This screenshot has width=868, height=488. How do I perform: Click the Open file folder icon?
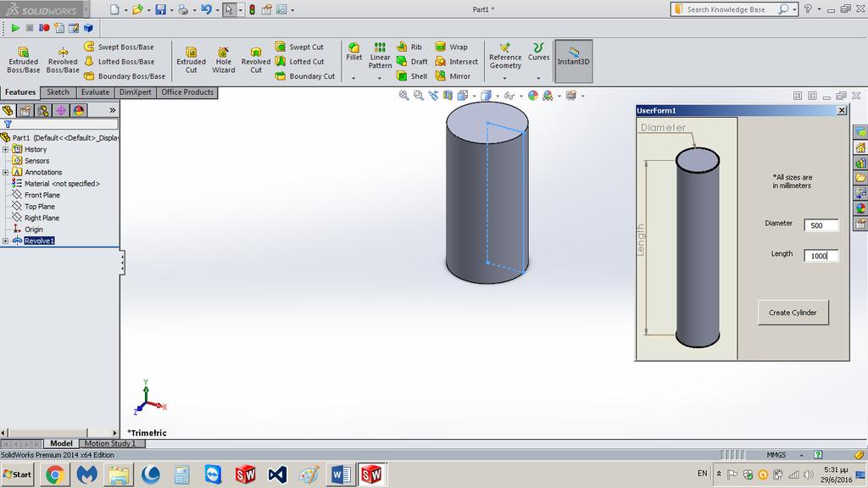click(x=137, y=9)
